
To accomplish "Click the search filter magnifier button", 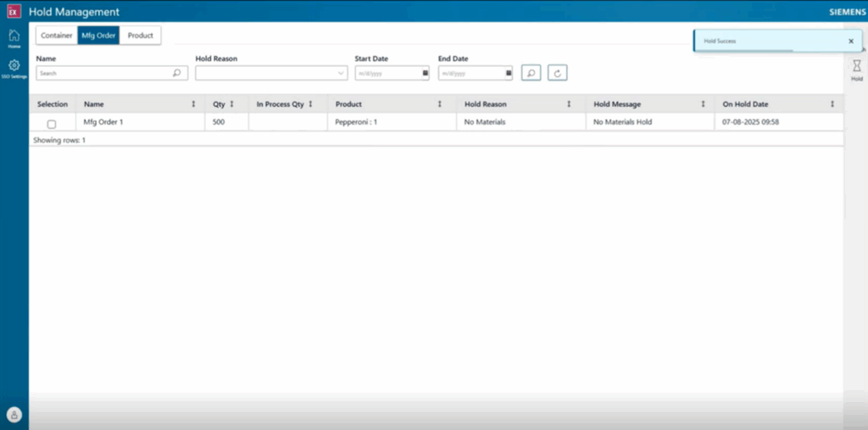I will [531, 73].
